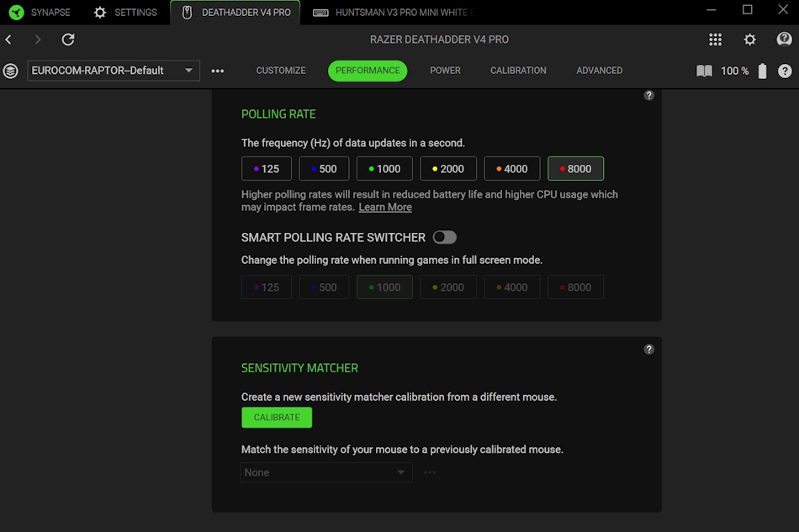Open the calibrated mouse None dropdown
Image resolution: width=799 pixels, height=532 pixels.
coord(325,472)
